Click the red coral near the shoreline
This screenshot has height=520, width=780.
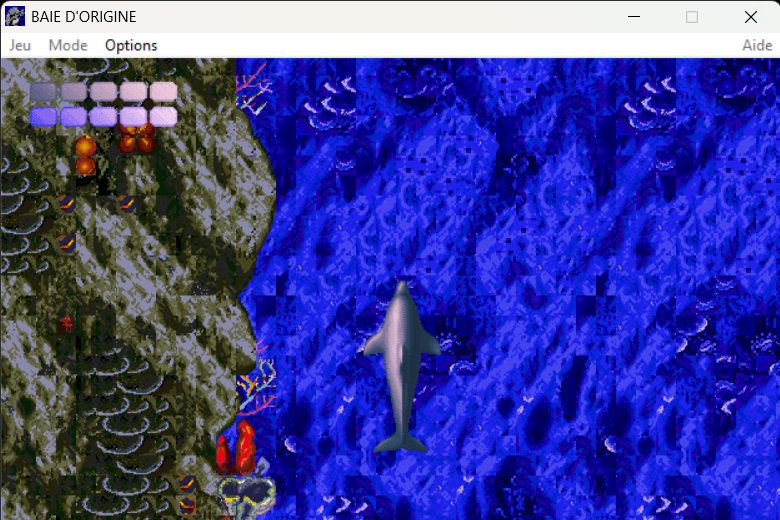(236, 447)
